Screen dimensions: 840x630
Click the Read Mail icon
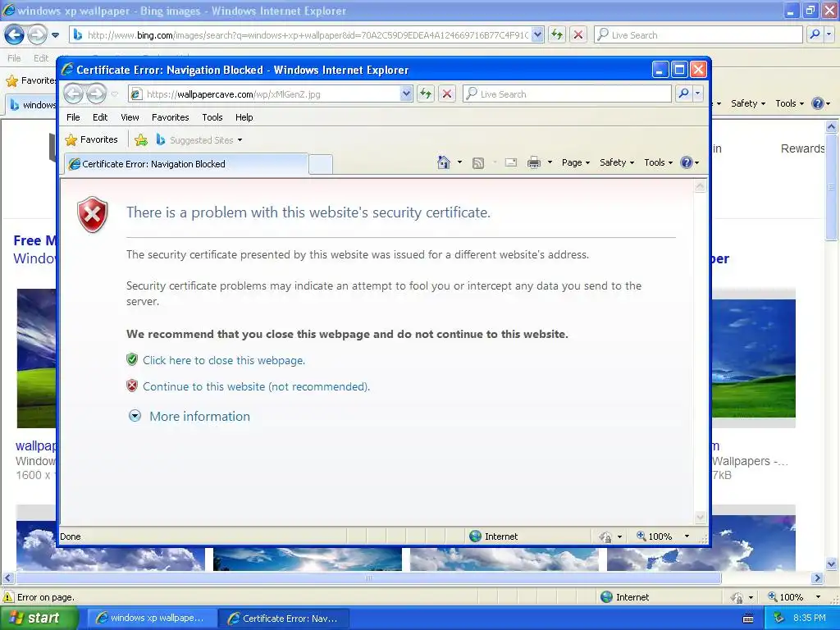click(511, 162)
